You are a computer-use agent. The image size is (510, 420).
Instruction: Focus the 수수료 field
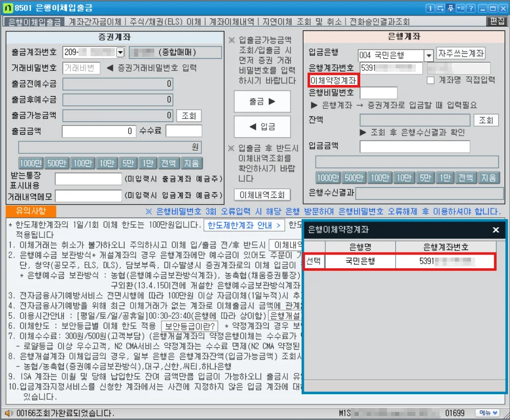click(x=184, y=131)
